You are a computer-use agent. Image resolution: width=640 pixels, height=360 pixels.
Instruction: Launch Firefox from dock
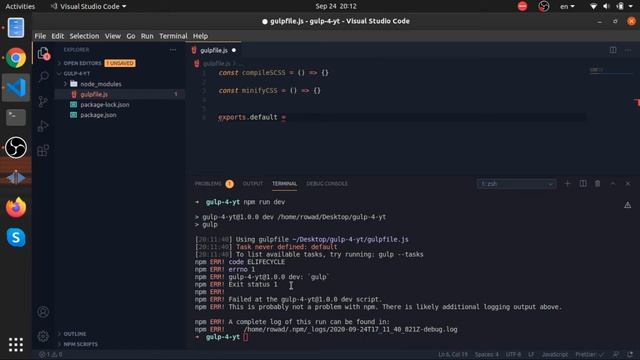click(x=16, y=207)
